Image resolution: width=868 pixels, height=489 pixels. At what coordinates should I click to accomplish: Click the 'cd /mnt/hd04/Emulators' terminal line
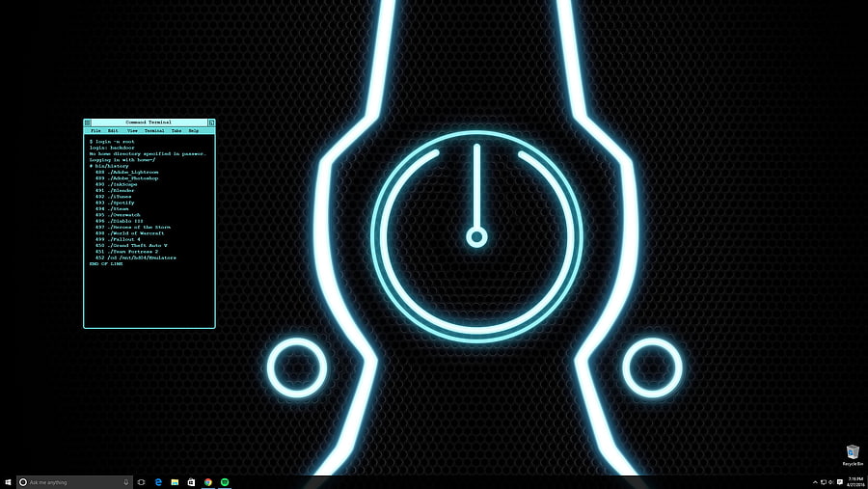(x=136, y=258)
